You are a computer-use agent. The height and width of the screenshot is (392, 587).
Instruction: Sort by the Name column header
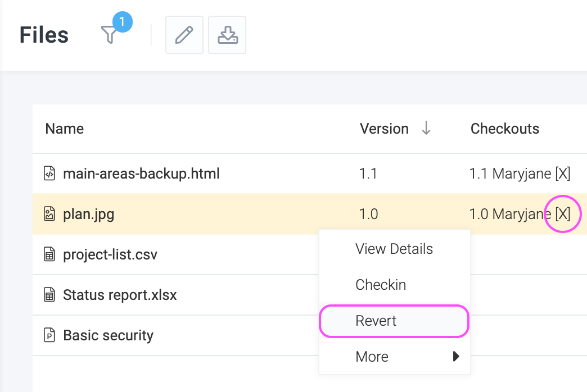click(65, 129)
